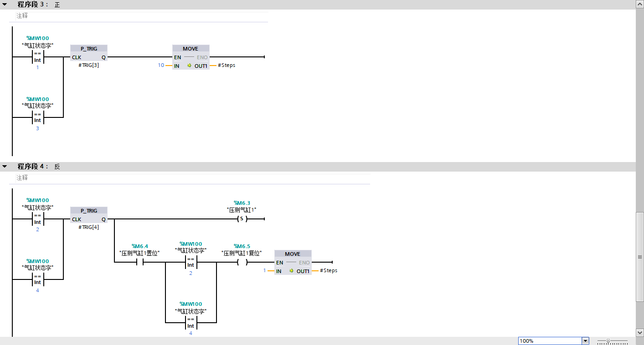This screenshot has height=345, width=644.
Task: Click the zoom slider handle
Action: tap(608, 341)
